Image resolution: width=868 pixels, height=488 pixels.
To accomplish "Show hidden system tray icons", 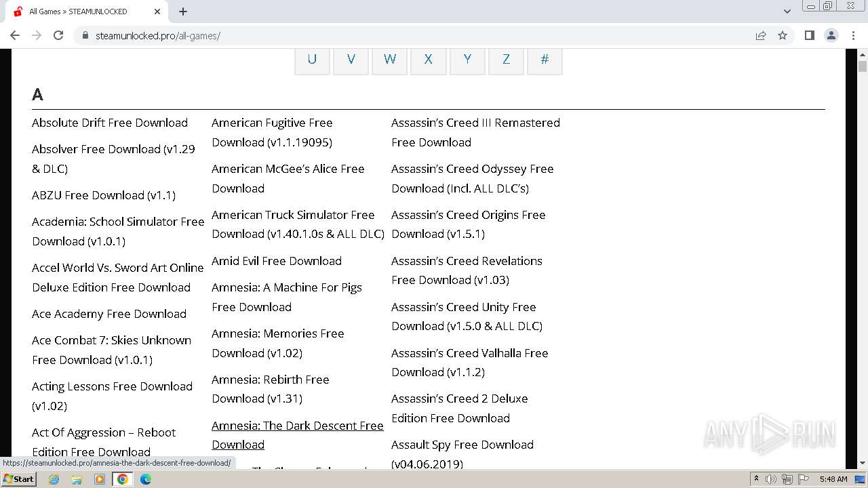I will (x=756, y=479).
